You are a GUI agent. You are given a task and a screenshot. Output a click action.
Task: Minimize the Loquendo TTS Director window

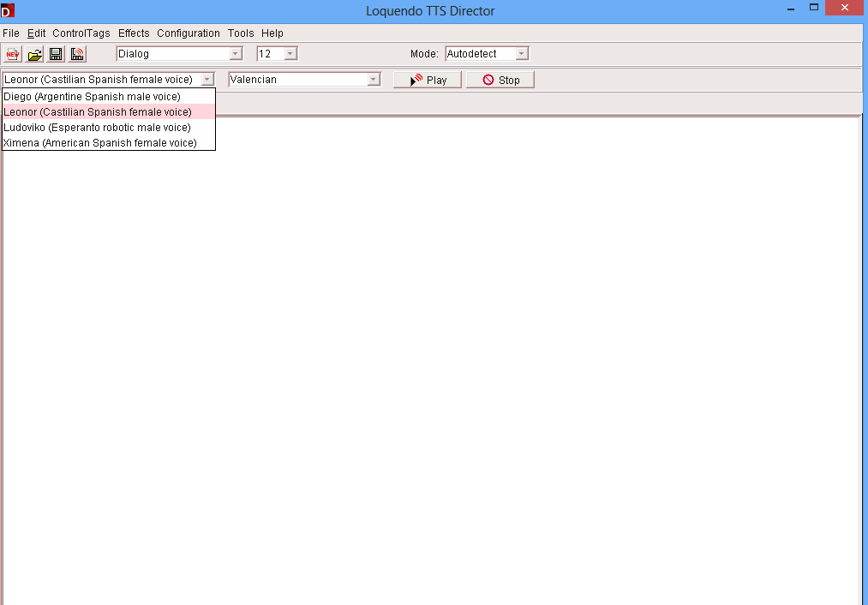tap(791, 9)
